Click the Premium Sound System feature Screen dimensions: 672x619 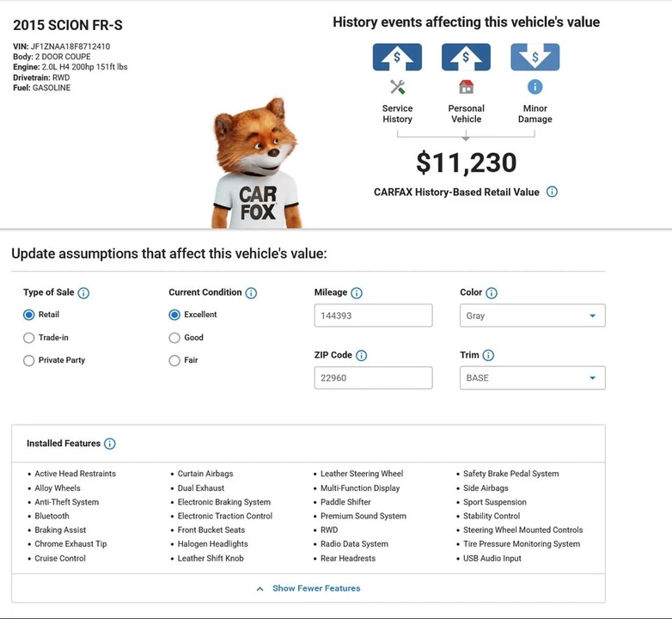coord(363,516)
